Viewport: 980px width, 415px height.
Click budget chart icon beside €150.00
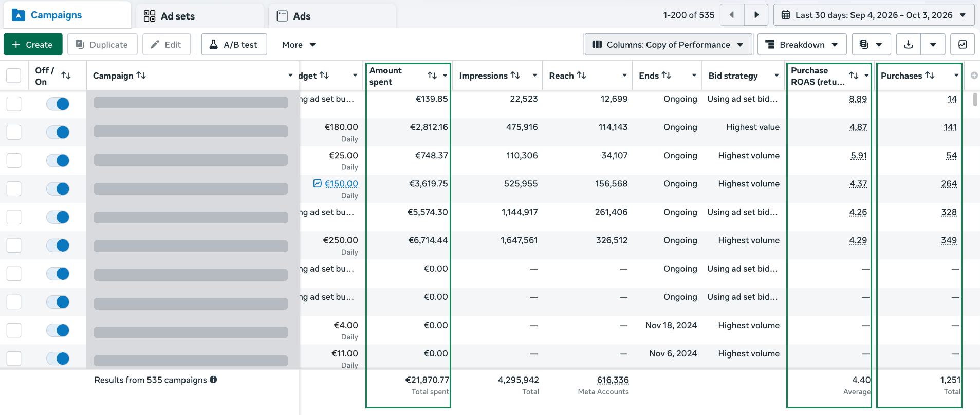click(x=318, y=183)
